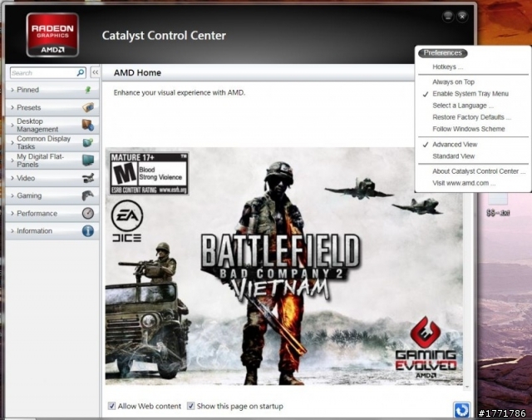Viewport: 532px width, 420px height.
Task: Expand the Gaming section
Action: pyautogui.click(x=52, y=195)
